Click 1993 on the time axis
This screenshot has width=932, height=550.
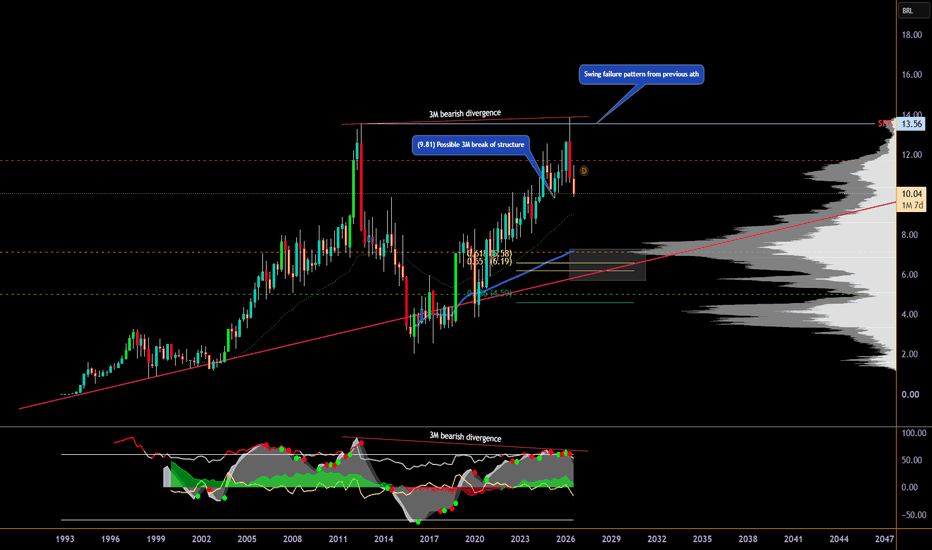(x=65, y=539)
